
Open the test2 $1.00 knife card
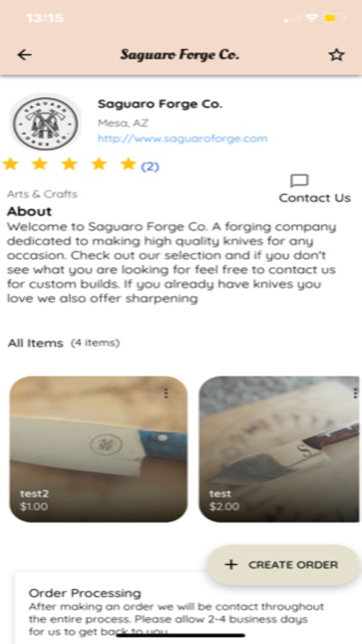(x=99, y=449)
